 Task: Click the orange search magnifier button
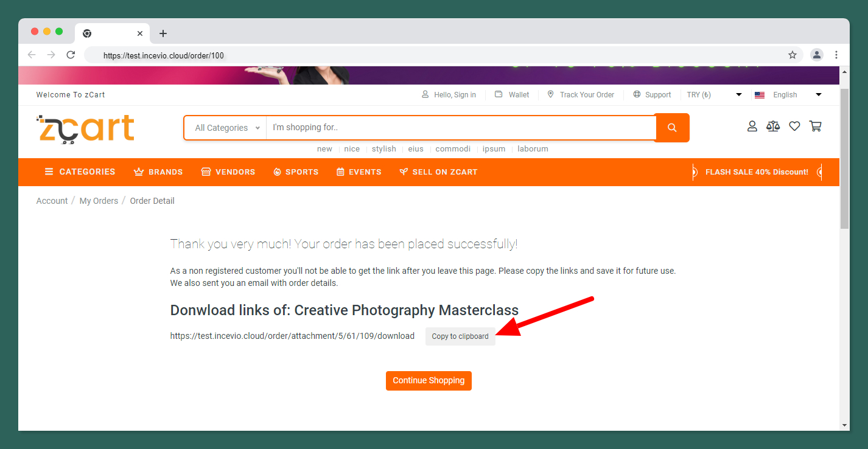tap(672, 128)
